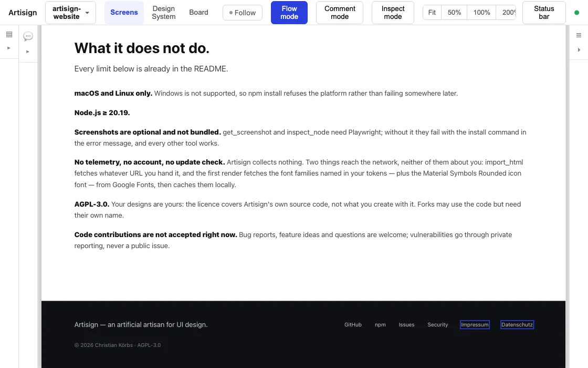Expand the right side panel arrow
The height and width of the screenshot is (368, 588).
(x=579, y=49)
